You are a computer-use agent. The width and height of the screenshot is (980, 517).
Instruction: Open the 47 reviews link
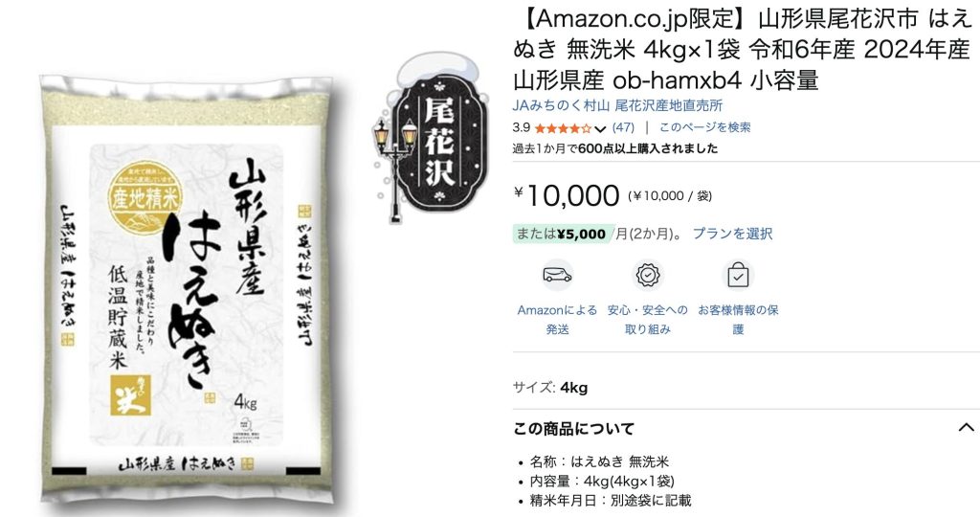coord(623,127)
